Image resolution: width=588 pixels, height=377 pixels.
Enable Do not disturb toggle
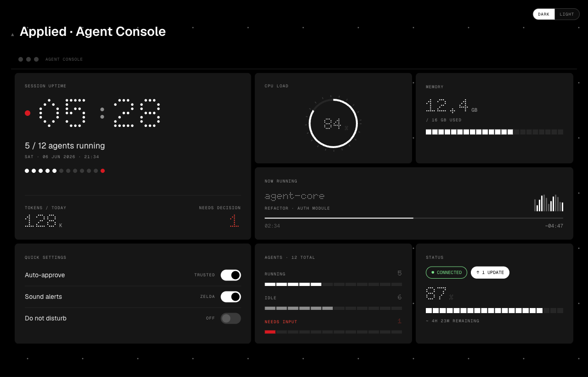[x=231, y=318]
